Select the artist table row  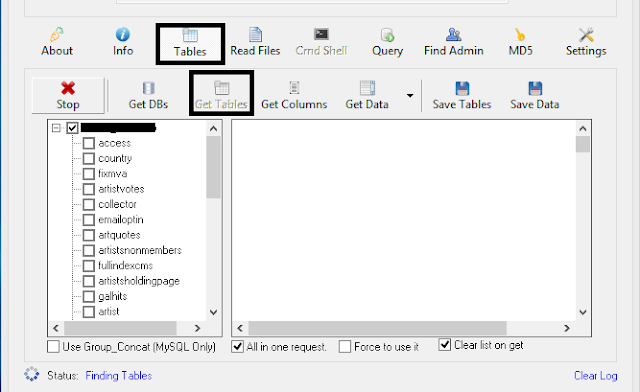coord(109,312)
